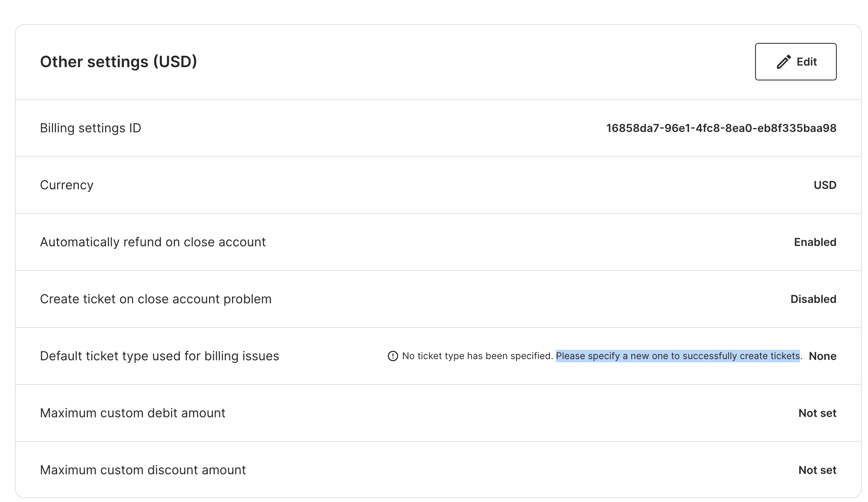This screenshot has height=502, width=868.
Task: Click the USD currency value
Action: pos(825,185)
